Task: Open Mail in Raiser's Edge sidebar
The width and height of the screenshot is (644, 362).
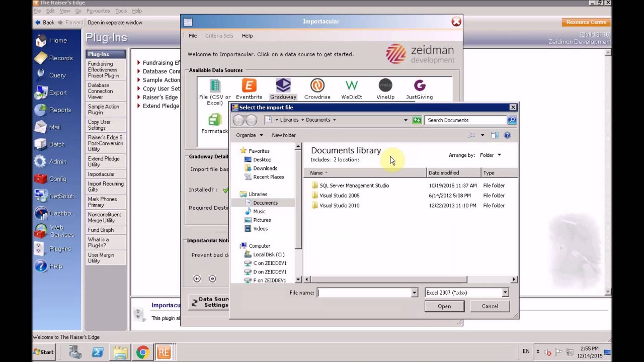Action: [48, 127]
